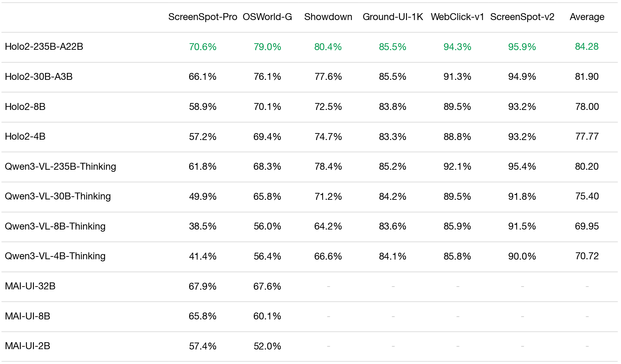621x364 pixels.
Task: Click the green 70.6% ScreenSpot-Pro score
Action: point(203,47)
